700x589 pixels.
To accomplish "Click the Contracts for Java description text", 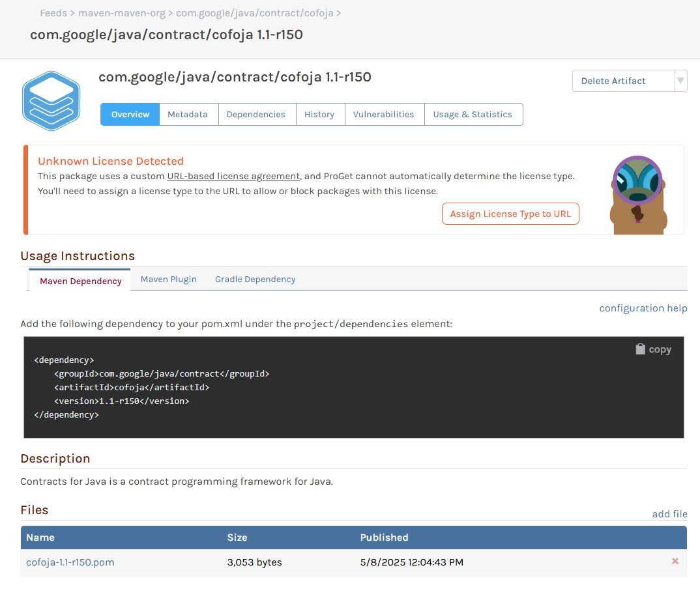I will [x=177, y=481].
